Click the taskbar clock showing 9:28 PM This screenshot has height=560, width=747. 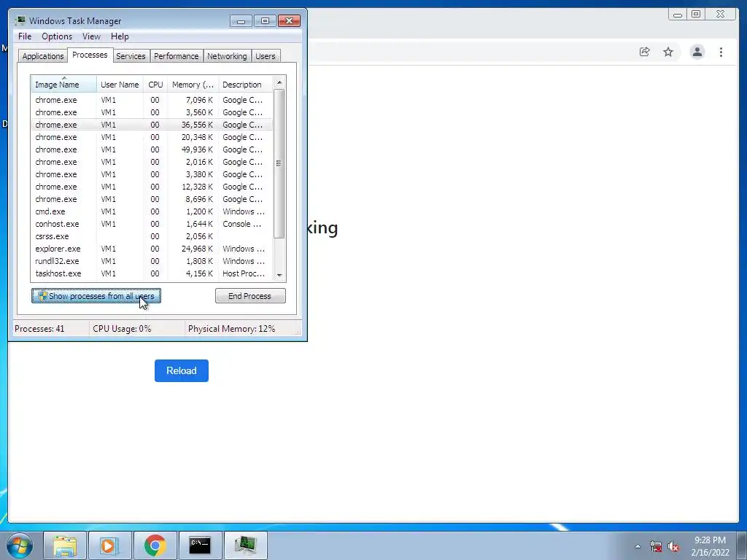pyautogui.click(x=710, y=546)
